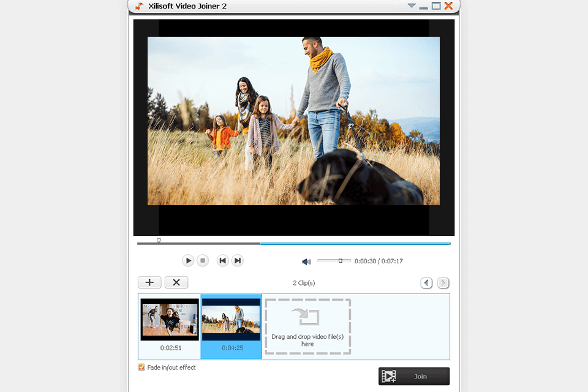The image size is (588, 392).
Task: Add a video clip with the plus button
Action: pyautogui.click(x=149, y=282)
